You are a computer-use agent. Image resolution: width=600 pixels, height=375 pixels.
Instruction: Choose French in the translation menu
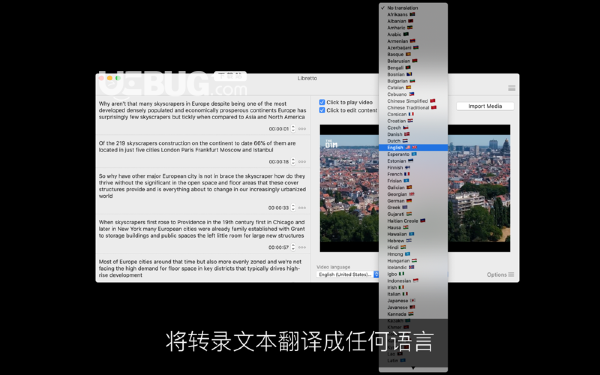pyautogui.click(x=413, y=174)
